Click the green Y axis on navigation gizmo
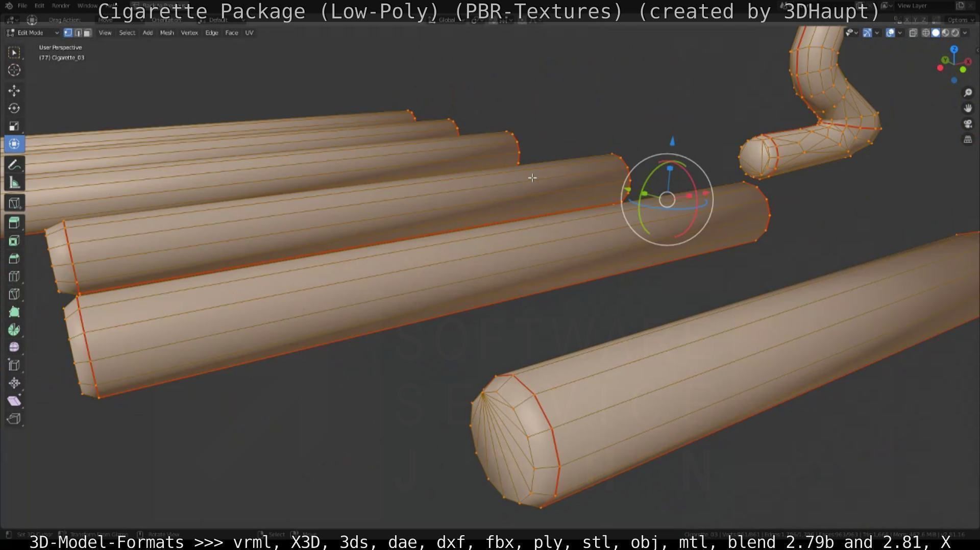The width and height of the screenshot is (980, 550). coord(945,60)
